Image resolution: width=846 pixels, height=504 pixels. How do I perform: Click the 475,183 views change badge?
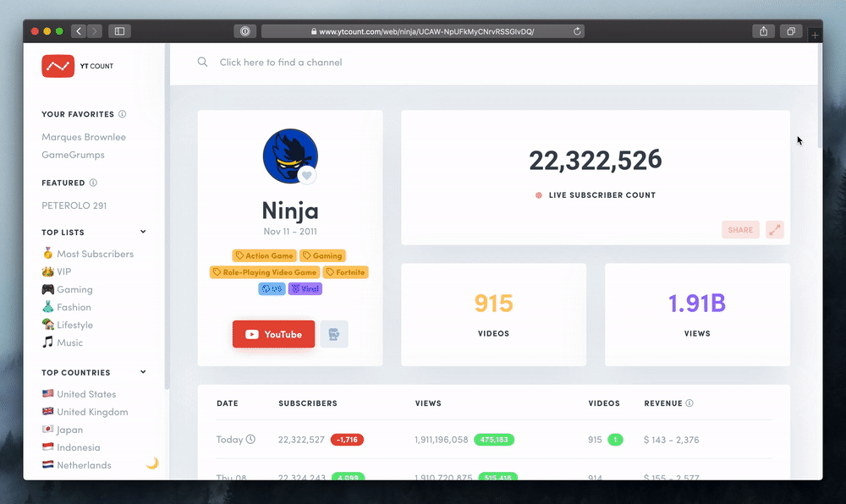(494, 440)
